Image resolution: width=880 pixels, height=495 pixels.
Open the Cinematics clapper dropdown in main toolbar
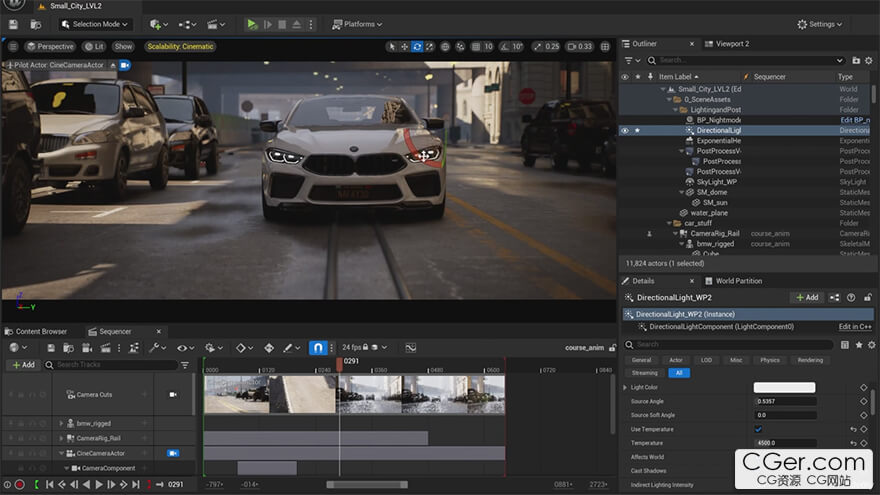click(216, 24)
